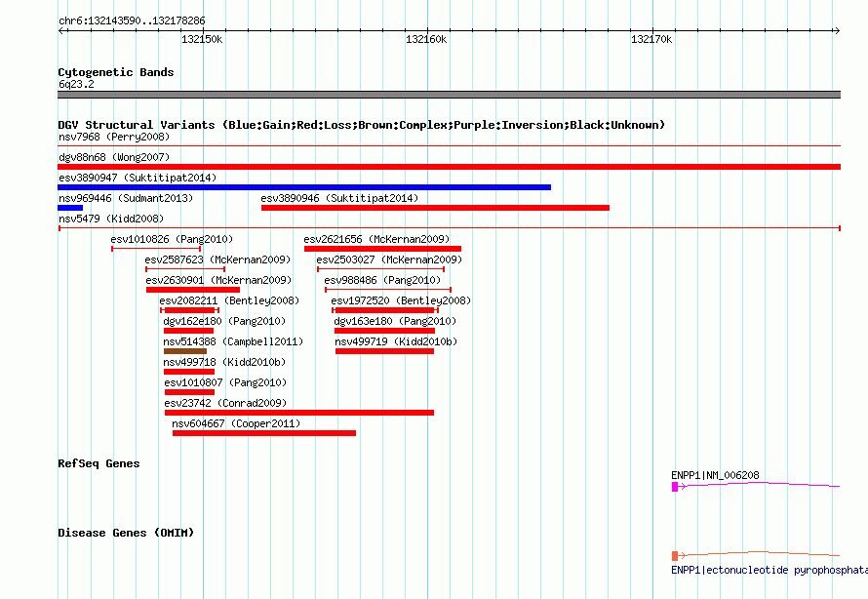
Task: Click the esv2621656 (McKernan2009) red bar
Action: click(382, 249)
